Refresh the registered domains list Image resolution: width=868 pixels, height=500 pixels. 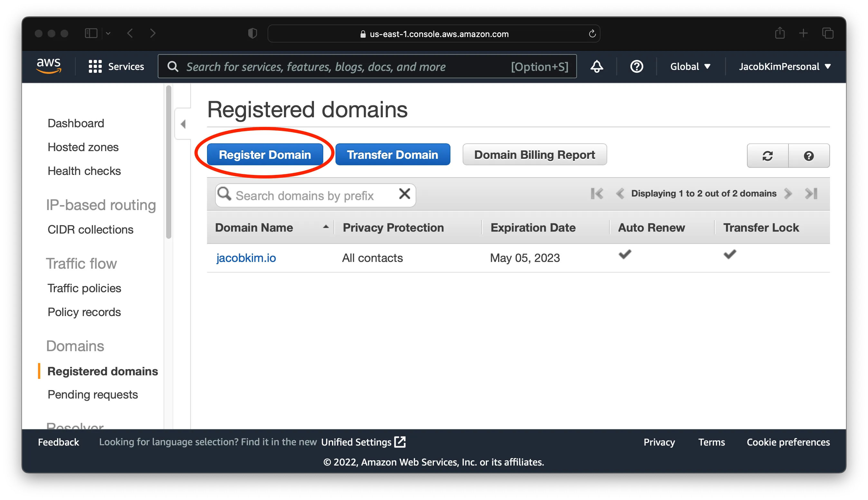click(768, 156)
